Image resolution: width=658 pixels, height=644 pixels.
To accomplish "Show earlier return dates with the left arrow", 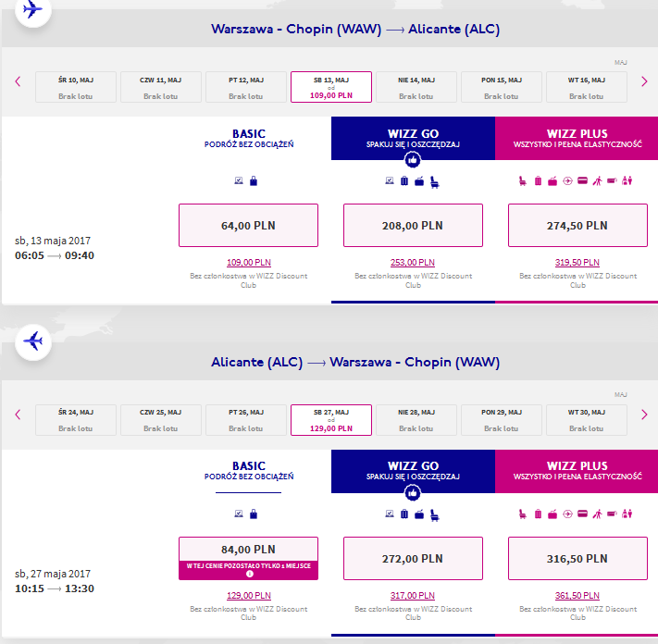I will tap(18, 415).
